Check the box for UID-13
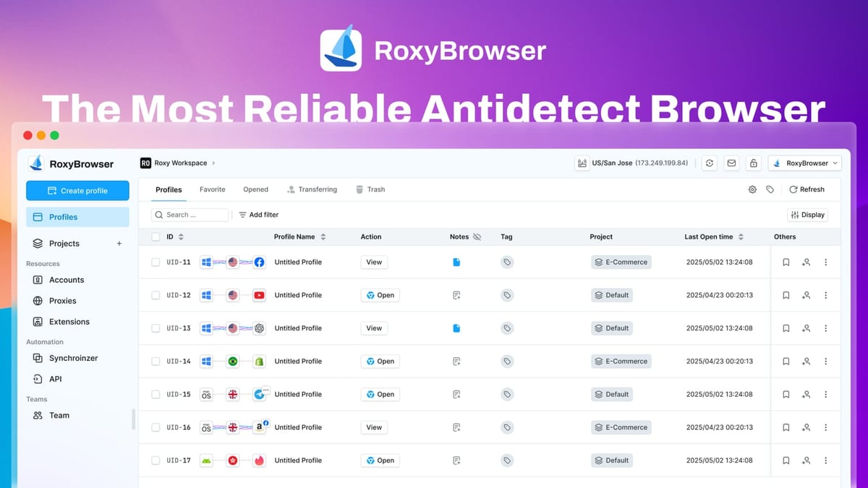The image size is (868, 488). [x=156, y=328]
